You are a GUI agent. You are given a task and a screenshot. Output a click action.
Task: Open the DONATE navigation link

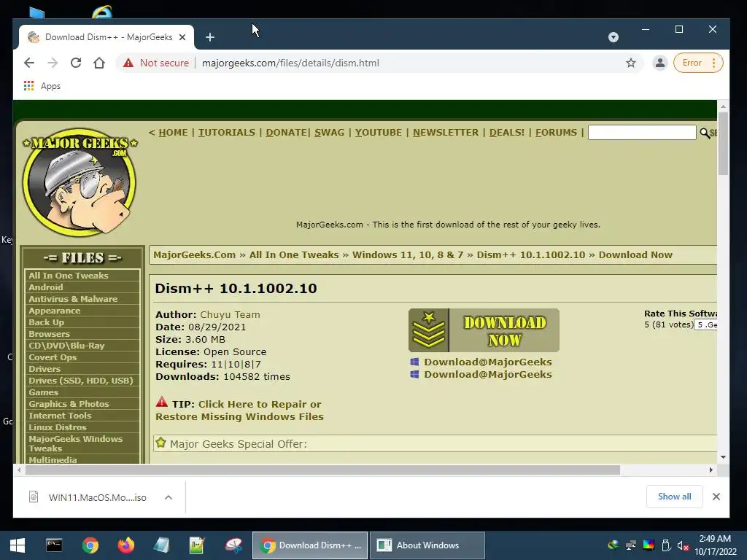pos(286,133)
